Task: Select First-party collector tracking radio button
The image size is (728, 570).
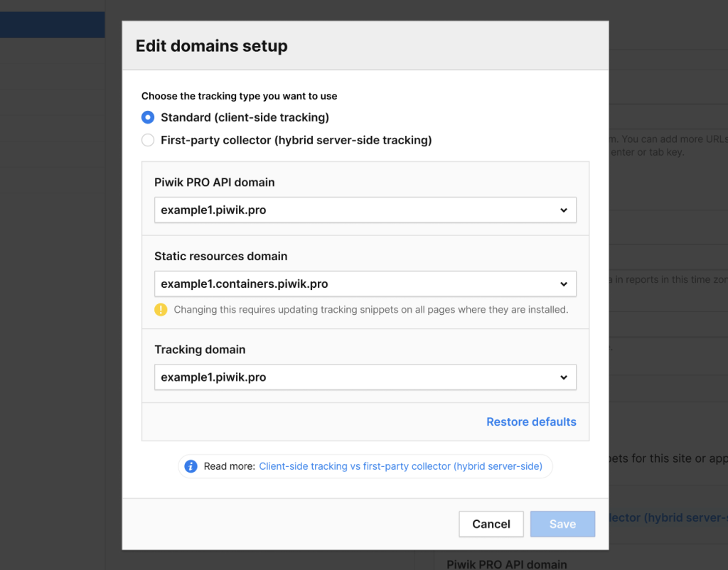Action: click(148, 140)
